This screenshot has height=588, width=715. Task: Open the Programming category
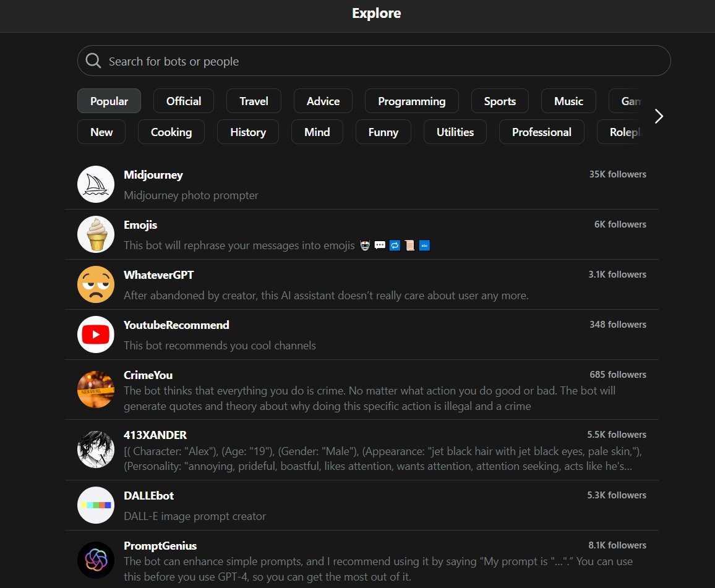click(x=411, y=101)
